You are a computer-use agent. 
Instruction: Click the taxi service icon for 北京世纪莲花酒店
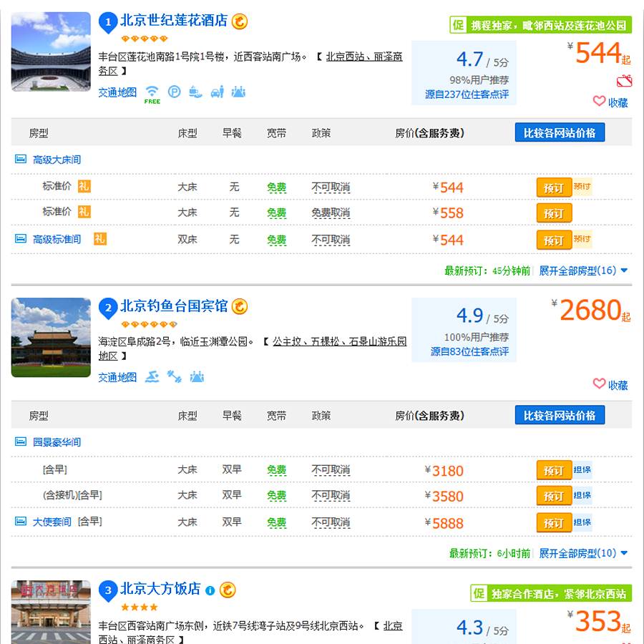218,91
